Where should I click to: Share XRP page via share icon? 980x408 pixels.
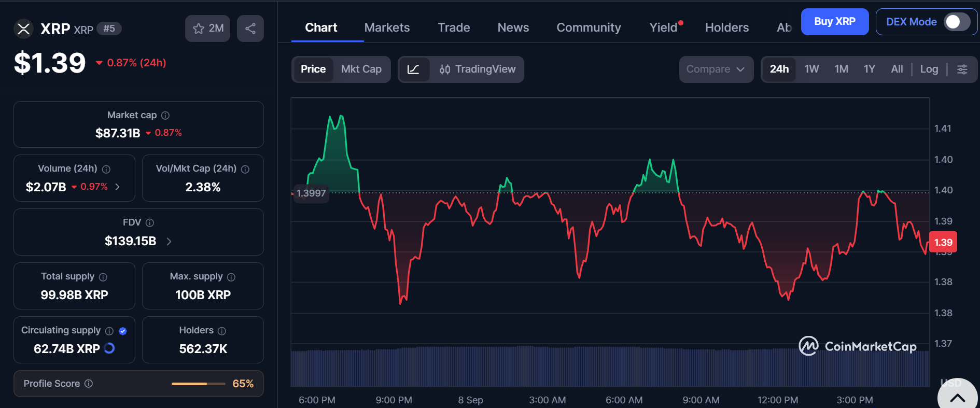250,29
